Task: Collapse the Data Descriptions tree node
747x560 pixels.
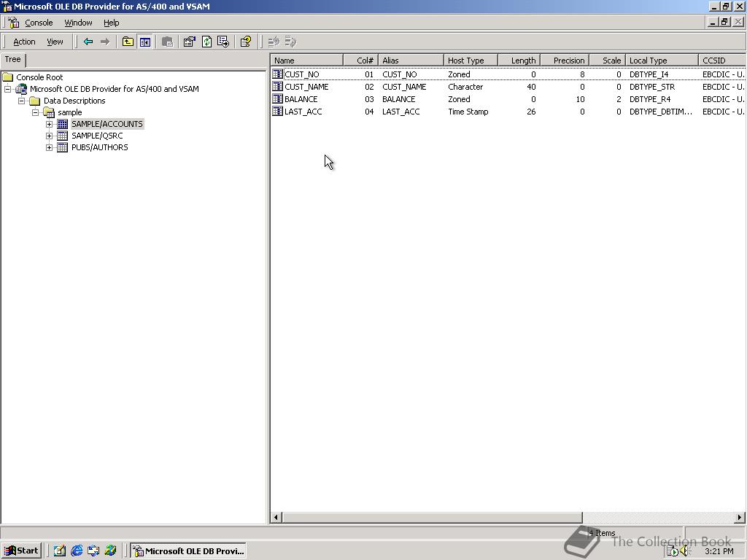Action: tap(21, 101)
